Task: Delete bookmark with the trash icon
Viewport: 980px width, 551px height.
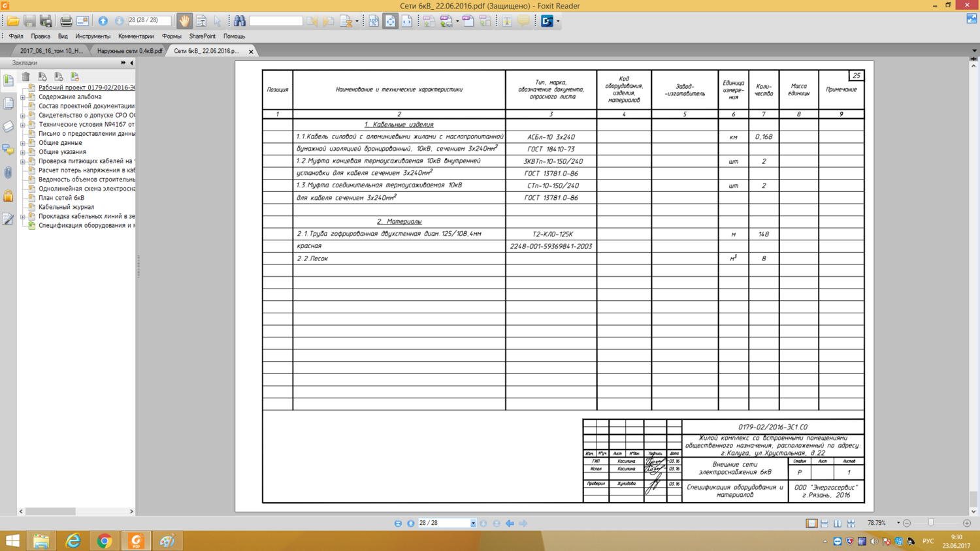Action: 26,76
